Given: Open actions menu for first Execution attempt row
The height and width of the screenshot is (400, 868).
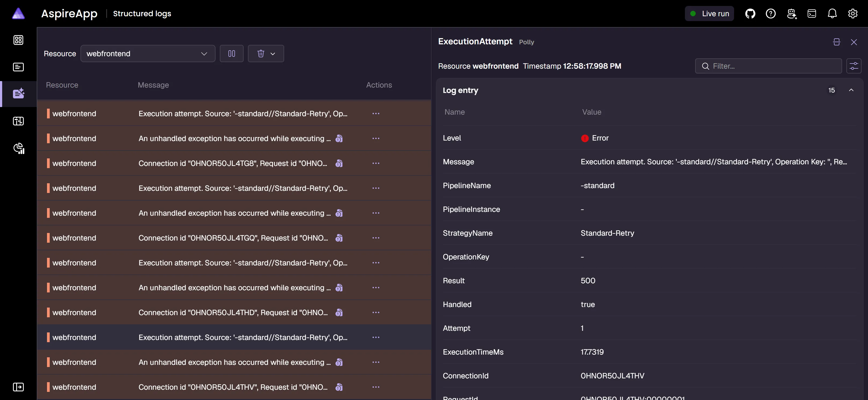Looking at the screenshot, I should [376, 114].
